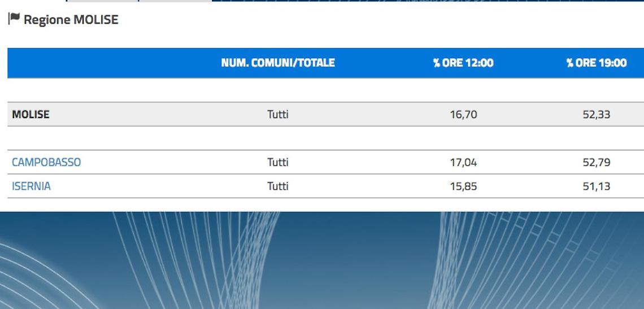This screenshot has width=644, height=309.
Task: Click Tutti in the CAMPOBASSO row
Action: [278, 162]
